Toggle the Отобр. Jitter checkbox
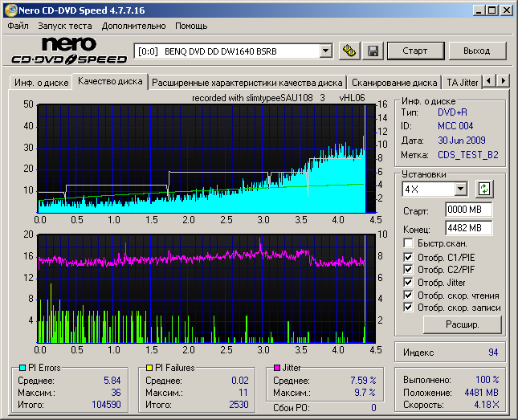The image size is (518, 420). tap(409, 282)
